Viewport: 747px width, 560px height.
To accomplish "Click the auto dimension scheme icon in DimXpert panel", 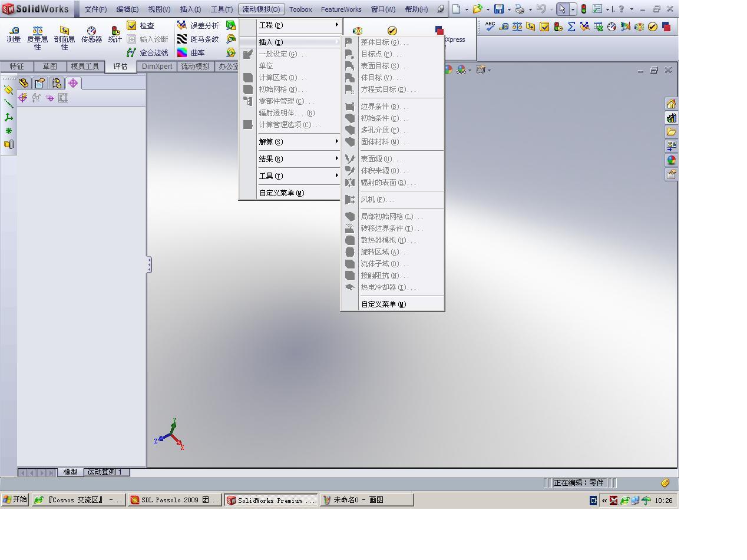I will tap(22, 98).
